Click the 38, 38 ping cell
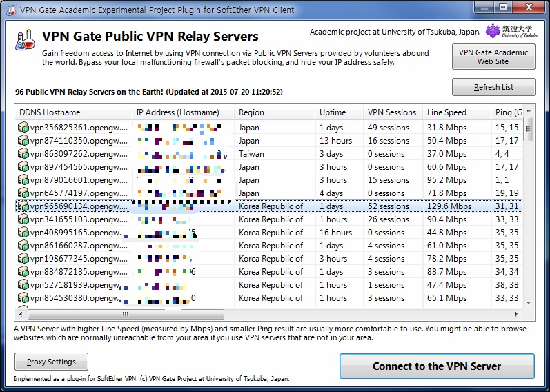This screenshot has width=550, height=392. coord(507,284)
